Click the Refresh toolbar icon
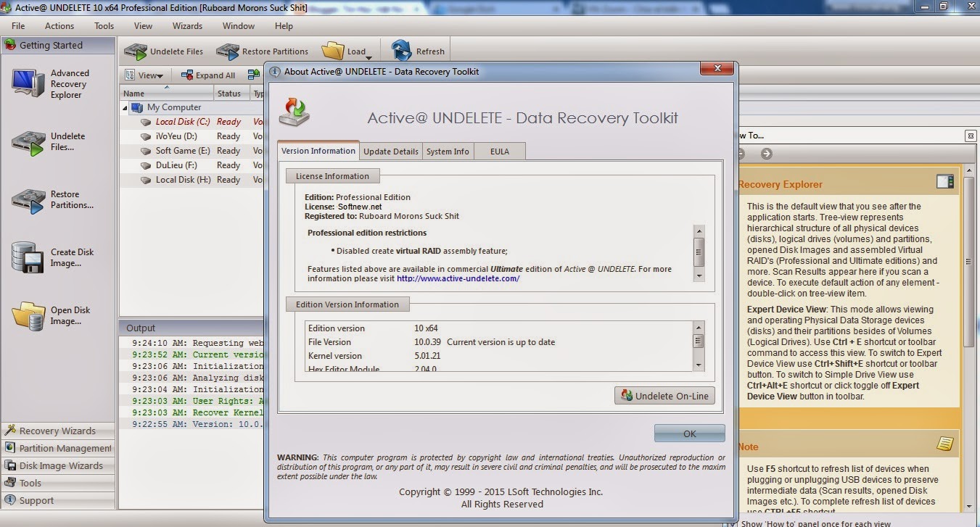The width and height of the screenshot is (980, 527). 418,51
